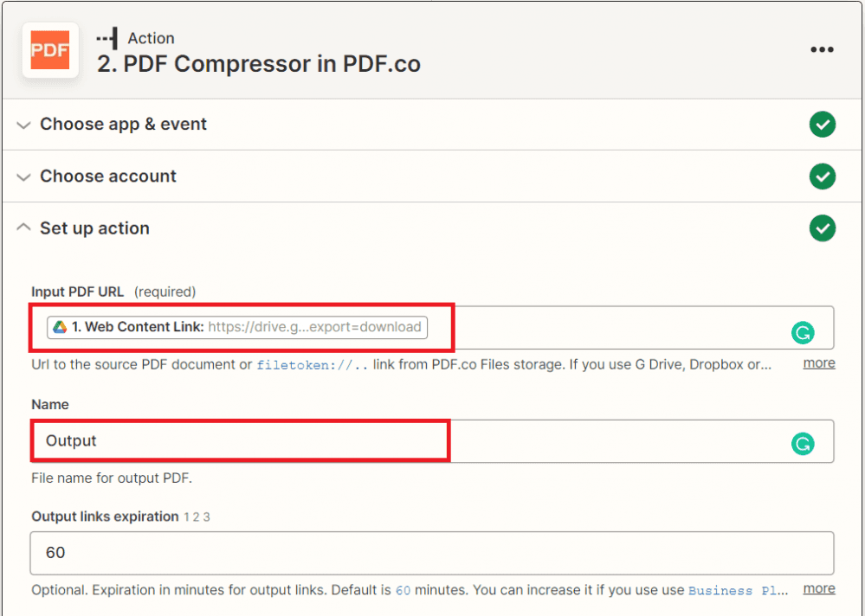Viewport: 865px width, 616px height.
Task: Select the Web Content Link mapped pill
Action: [238, 327]
